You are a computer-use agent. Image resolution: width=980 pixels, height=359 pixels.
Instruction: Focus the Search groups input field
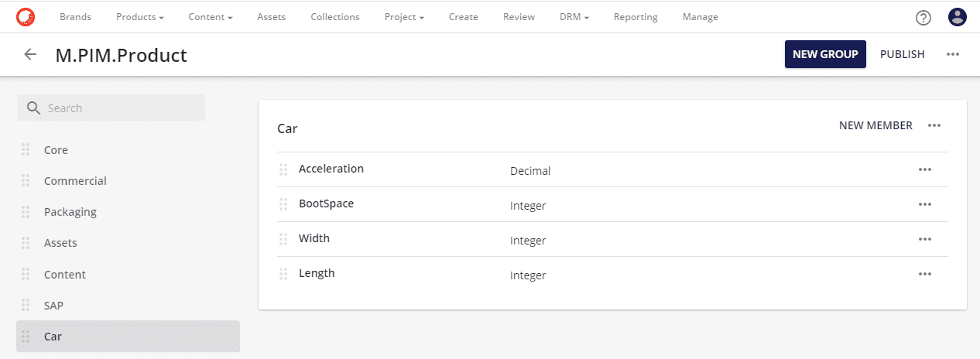tap(111, 108)
